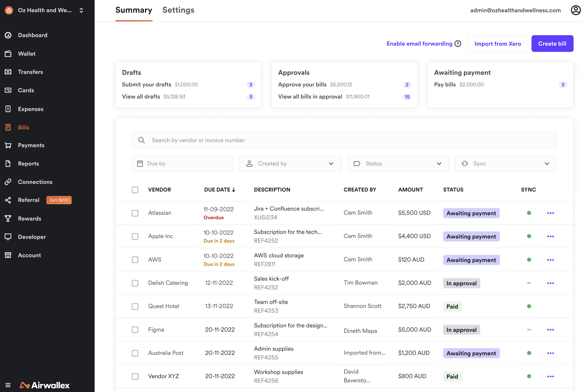
Task: Open more actions for Australia Post bill
Action: pyautogui.click(x=550, y=353)
